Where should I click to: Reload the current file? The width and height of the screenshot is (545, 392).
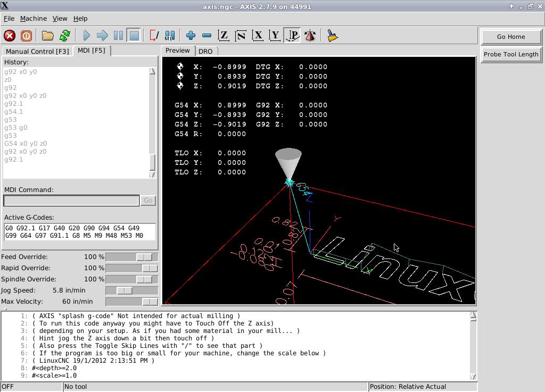click(x=64, y=36)
